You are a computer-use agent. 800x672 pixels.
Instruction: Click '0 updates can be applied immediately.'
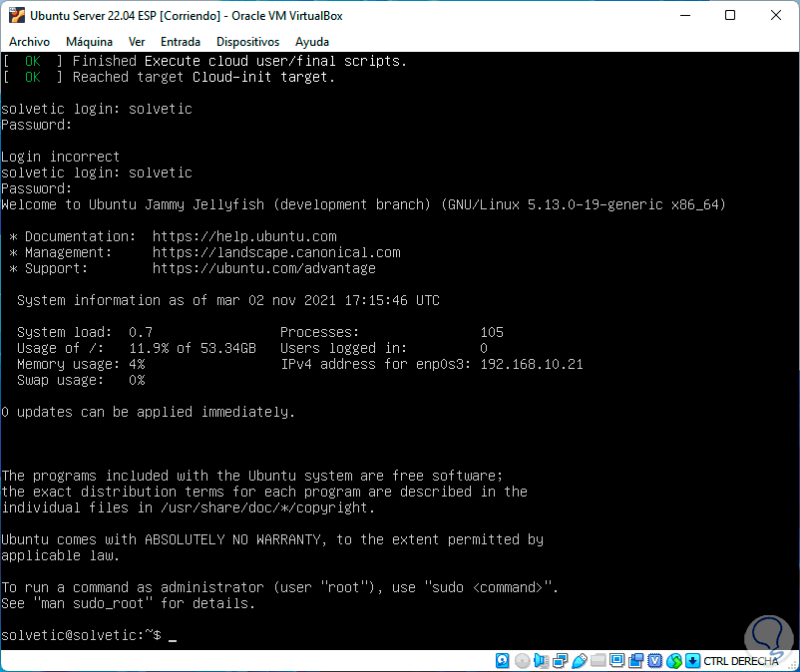point(148,412)
